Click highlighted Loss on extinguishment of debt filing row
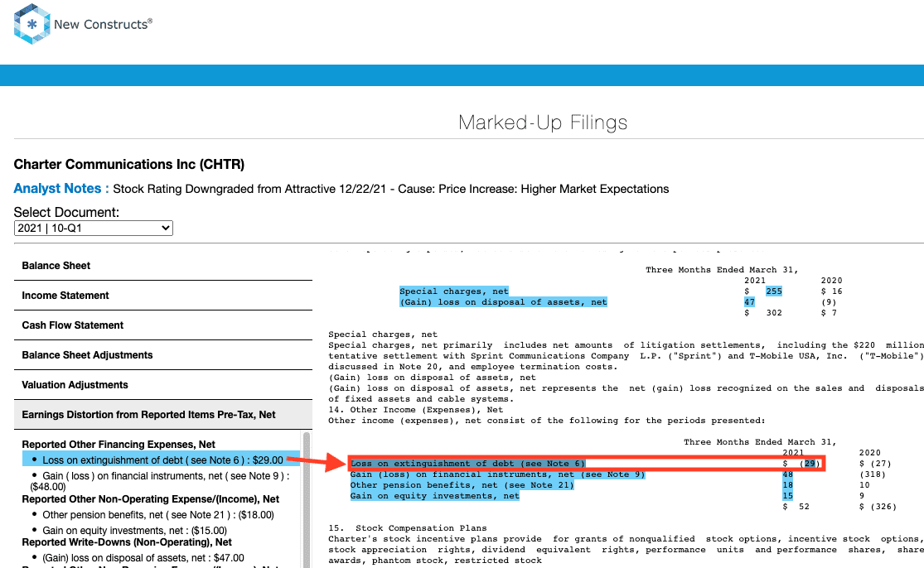Viewport: 924px width, 568px height. [468, 464]
